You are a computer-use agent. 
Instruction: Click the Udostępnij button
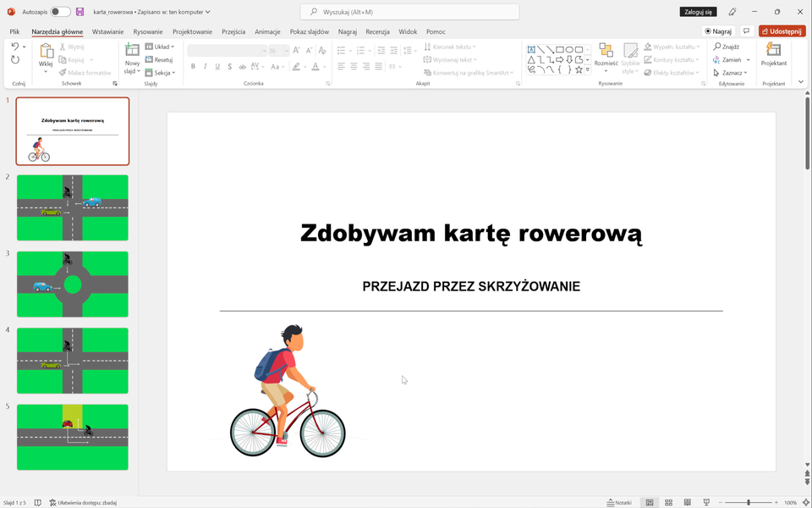[x=782, y=31]
